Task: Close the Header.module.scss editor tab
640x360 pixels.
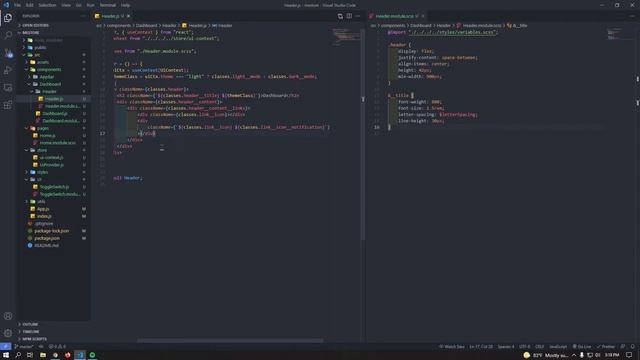Action: pos(423,16)
